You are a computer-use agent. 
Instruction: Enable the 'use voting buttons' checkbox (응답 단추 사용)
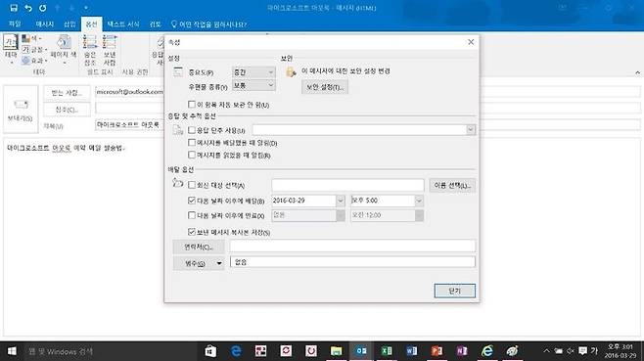[192, 130]
